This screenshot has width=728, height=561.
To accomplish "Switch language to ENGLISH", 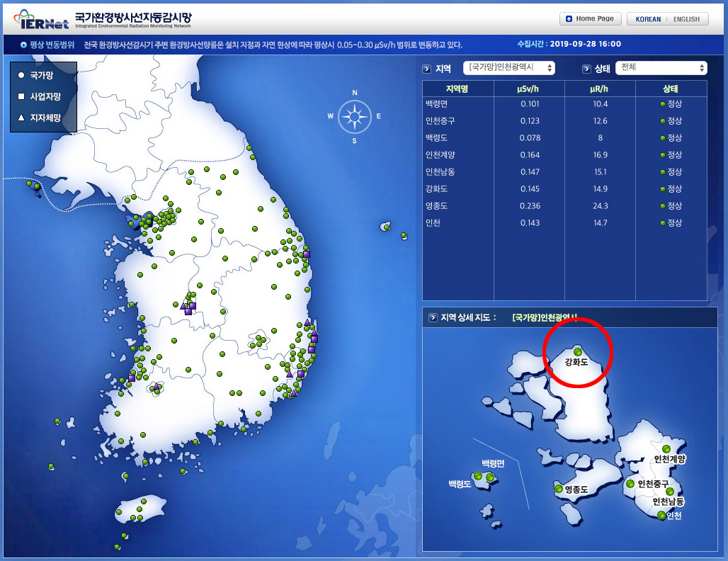I will 686,19.
